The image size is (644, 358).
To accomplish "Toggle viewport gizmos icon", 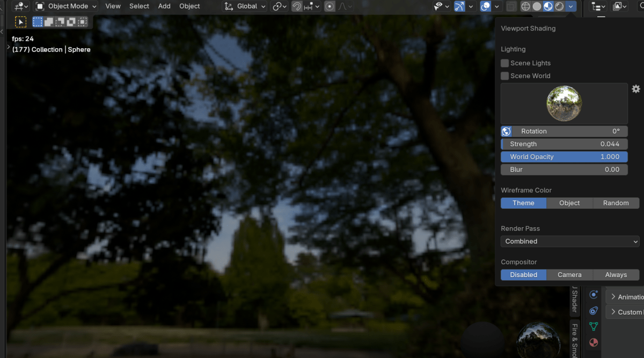I will point(459,6).
